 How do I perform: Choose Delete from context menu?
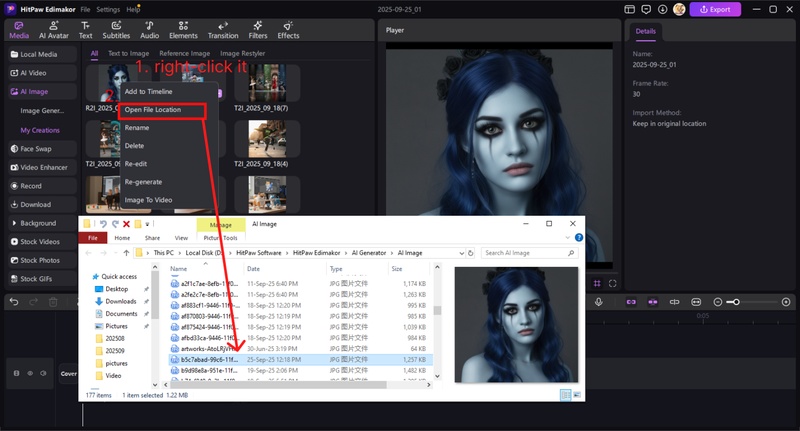(169, 146)
